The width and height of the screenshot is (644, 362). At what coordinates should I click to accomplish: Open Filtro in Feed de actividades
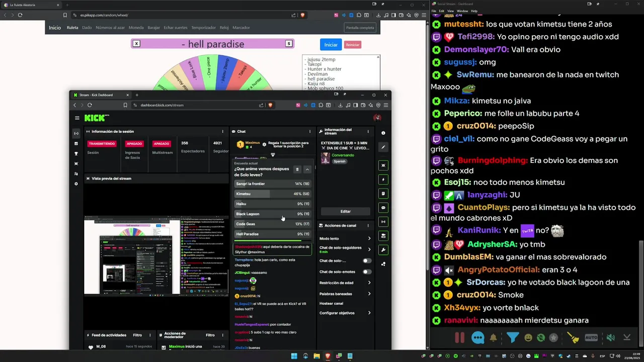[137, 335]
